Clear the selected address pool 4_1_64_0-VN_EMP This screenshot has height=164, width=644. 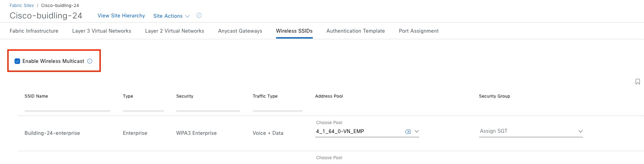point(408,132)
